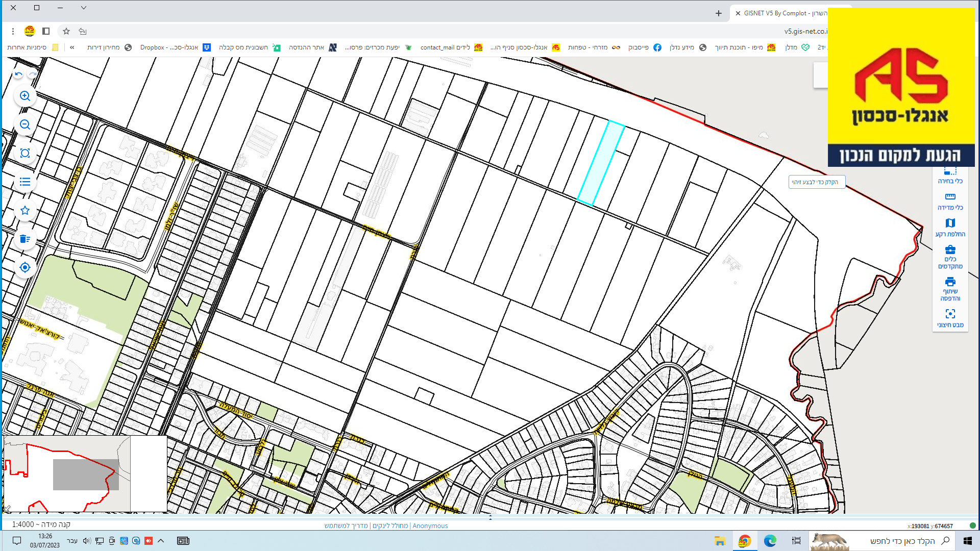The image size is (980, 551).
Task: Click the share page icon in address bar
Action: (x=83, y=31)
